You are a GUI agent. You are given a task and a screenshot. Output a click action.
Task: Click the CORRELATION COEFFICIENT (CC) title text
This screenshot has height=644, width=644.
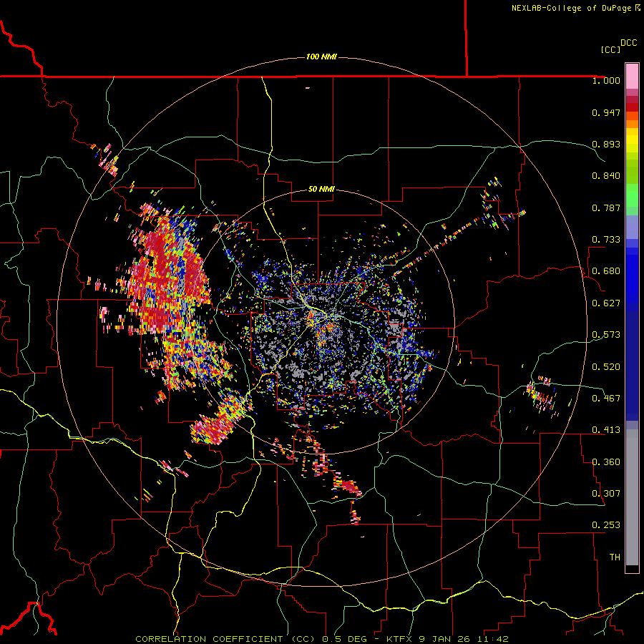pyautogui.click(x=225, y=639)
